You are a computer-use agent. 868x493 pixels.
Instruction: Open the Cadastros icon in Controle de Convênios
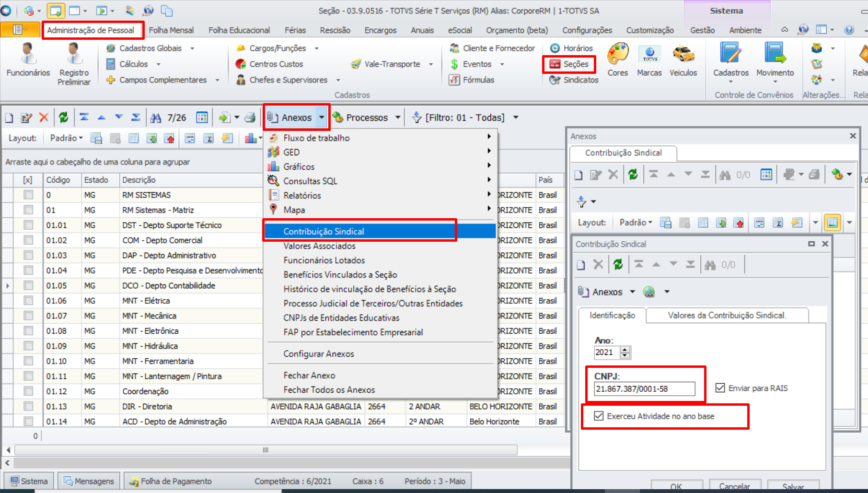click(731, 63)
